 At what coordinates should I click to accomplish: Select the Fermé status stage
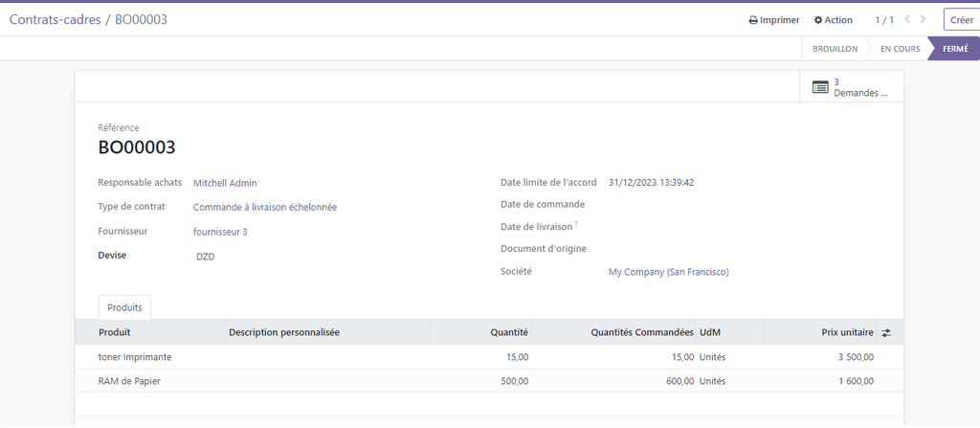coord(954,49)
